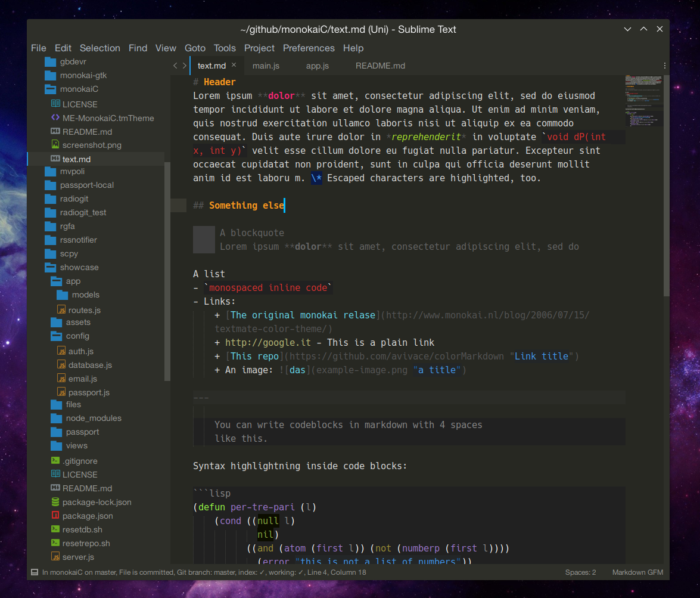Screen dimensions: 700x598
Task: Collapse the open app folder icon
Action: click(56, 281)
